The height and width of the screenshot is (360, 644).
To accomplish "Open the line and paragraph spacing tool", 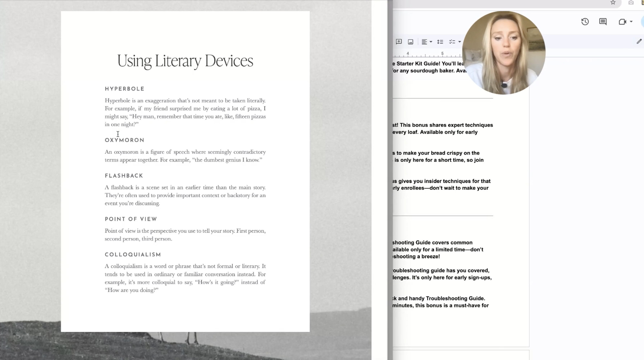I will pyautogui.click(x=440, y=42).
